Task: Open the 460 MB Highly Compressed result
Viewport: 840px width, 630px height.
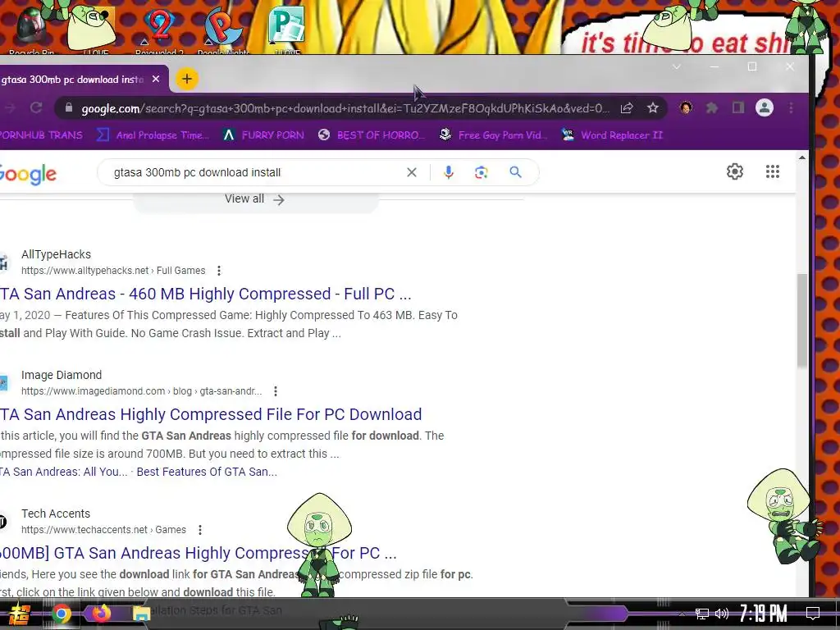Action: point(206,294)
